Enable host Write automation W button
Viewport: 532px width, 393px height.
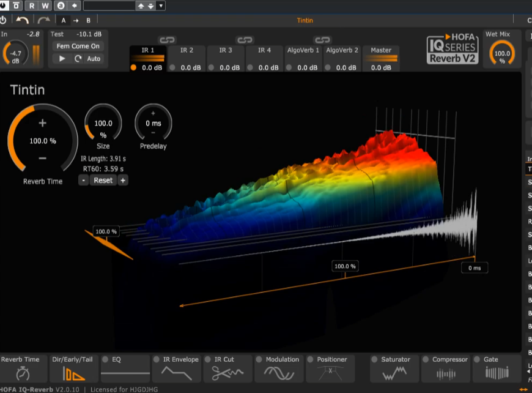(45, 6)
